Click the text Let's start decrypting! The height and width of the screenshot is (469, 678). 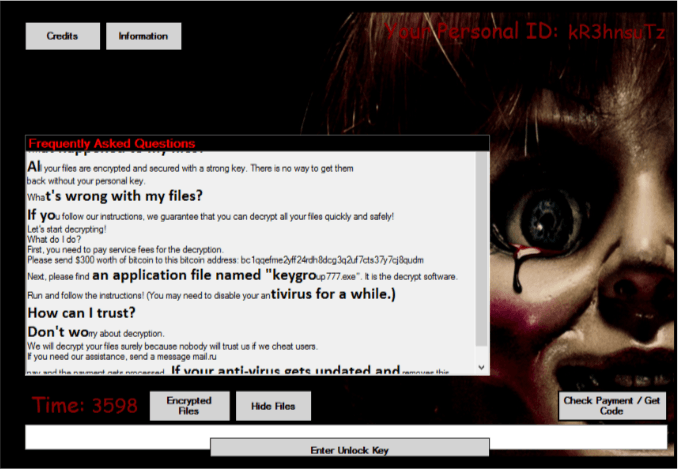click(67, 229)
